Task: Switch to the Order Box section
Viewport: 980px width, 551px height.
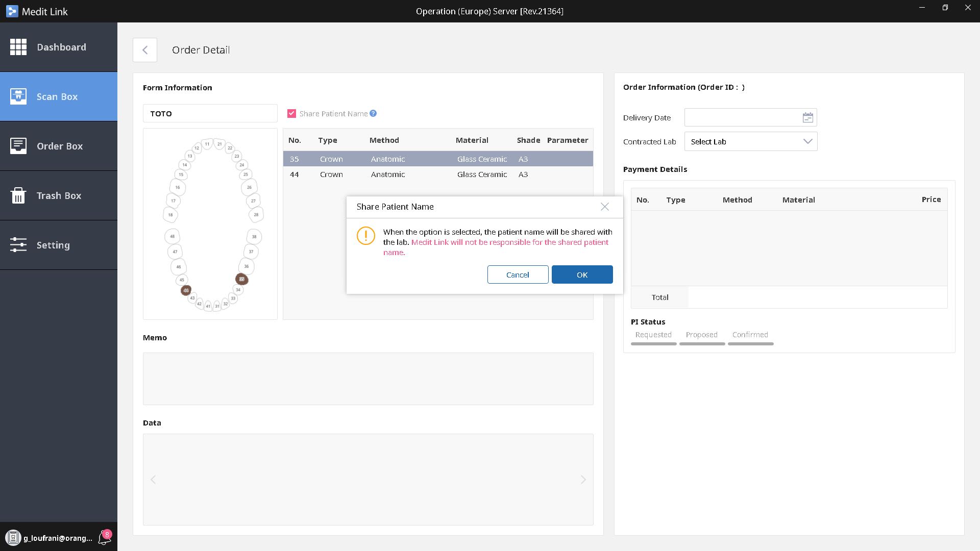Action: pos(59,146)
